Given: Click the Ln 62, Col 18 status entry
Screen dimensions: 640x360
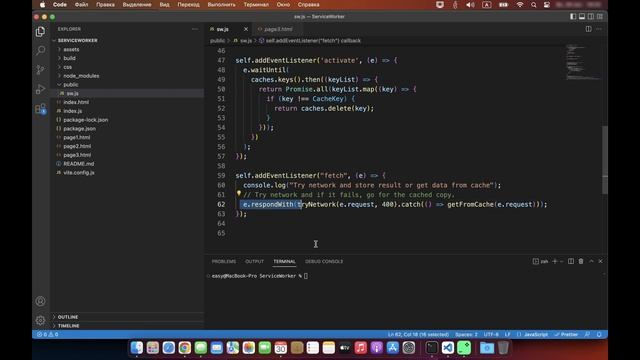Looking at the screenshot, I should (x=418, y=334).
